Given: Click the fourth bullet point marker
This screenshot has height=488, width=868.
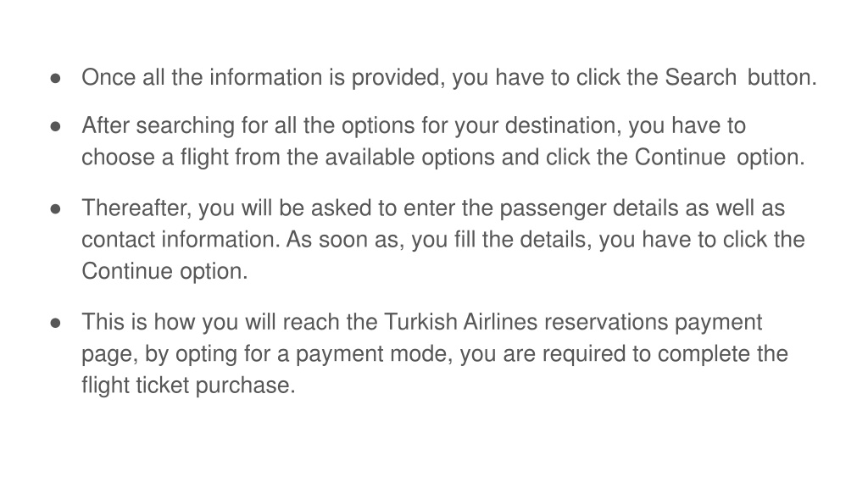Looking at the screenshot, I should click(55, 323).
